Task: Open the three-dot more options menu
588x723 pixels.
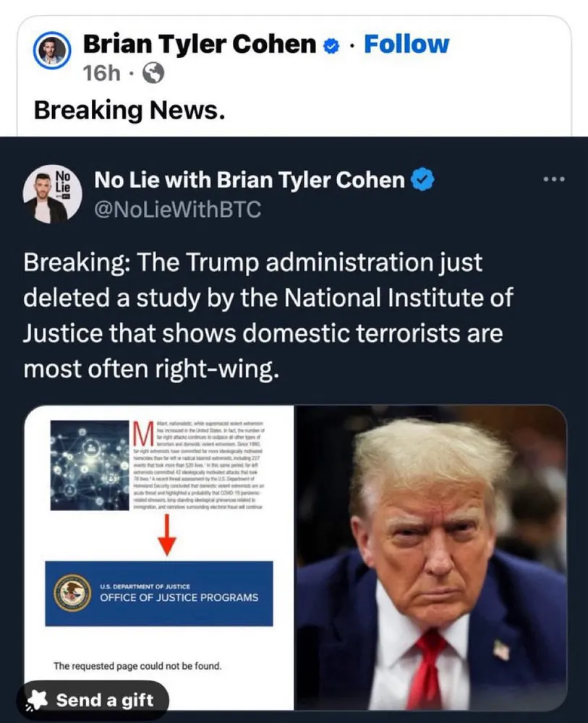Action: (x=554, y=179)
